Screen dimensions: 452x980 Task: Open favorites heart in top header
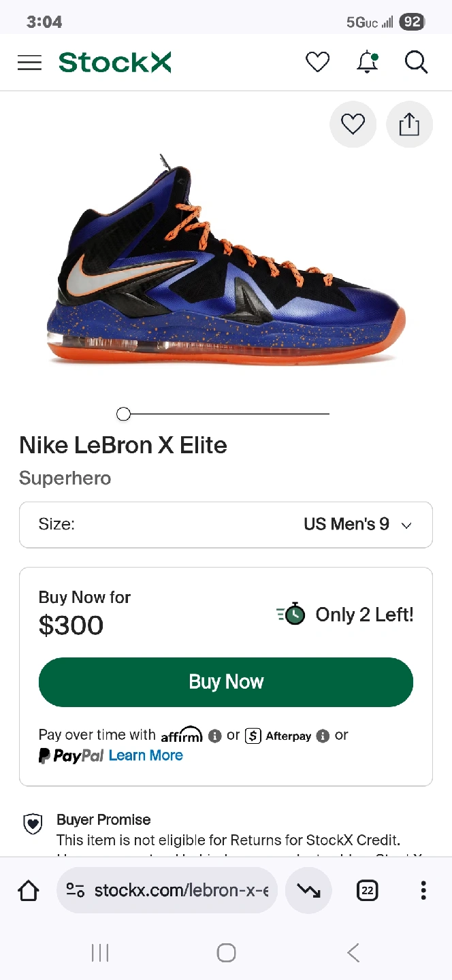pyautogui.click(x=317, y=63)
